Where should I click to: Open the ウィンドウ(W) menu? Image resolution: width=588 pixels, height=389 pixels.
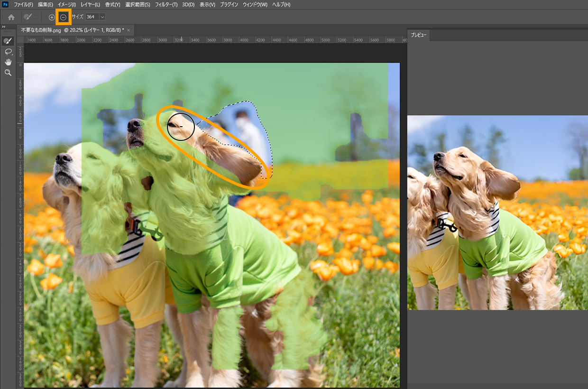point(255,4)
